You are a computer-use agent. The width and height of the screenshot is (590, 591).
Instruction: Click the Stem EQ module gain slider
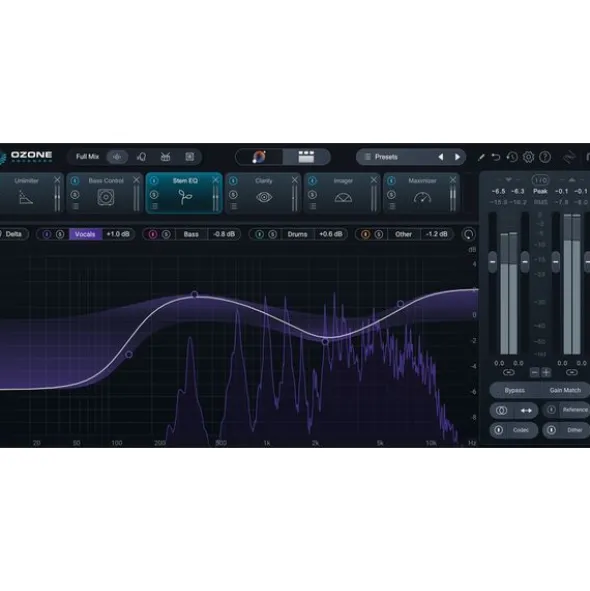coord(215,198)
